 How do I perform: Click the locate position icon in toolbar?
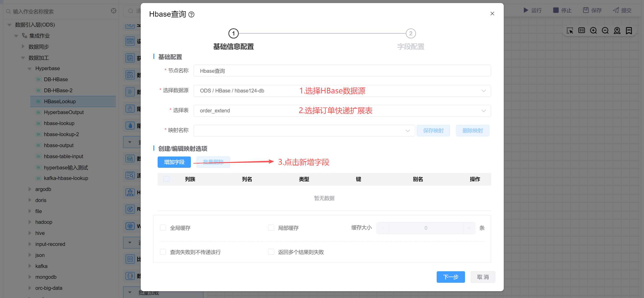pyautogui.click(x=617, y=31)
